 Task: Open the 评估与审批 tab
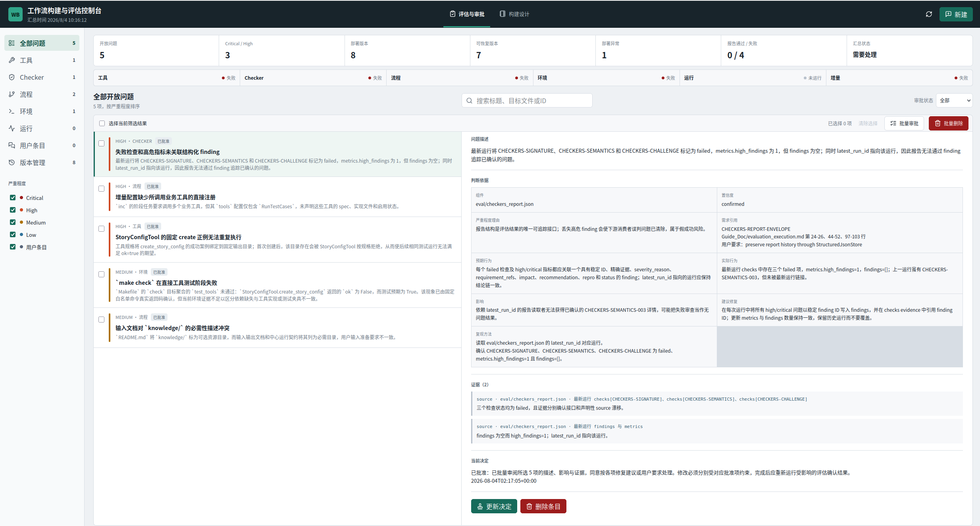[x=467, y=14]
